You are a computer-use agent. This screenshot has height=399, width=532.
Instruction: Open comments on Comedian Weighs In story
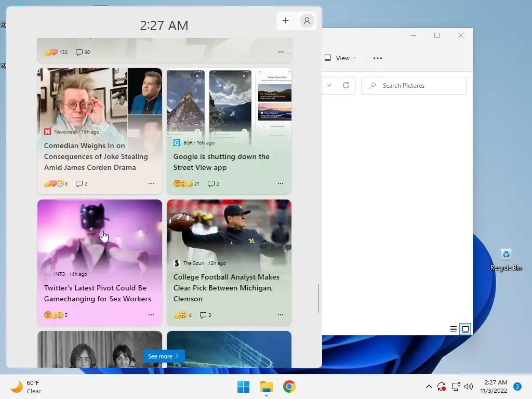tap(82, 183)
